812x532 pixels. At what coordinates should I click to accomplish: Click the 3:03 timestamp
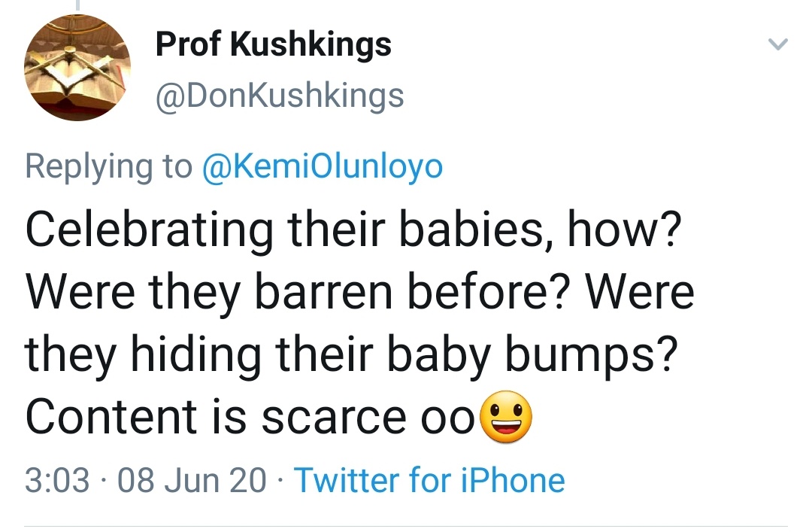(x=57, y=480)
